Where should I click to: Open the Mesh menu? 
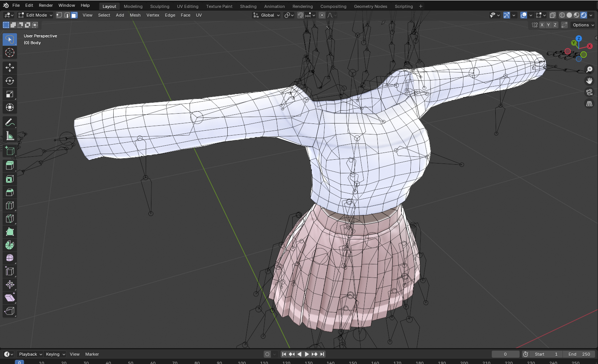point(135,15)
